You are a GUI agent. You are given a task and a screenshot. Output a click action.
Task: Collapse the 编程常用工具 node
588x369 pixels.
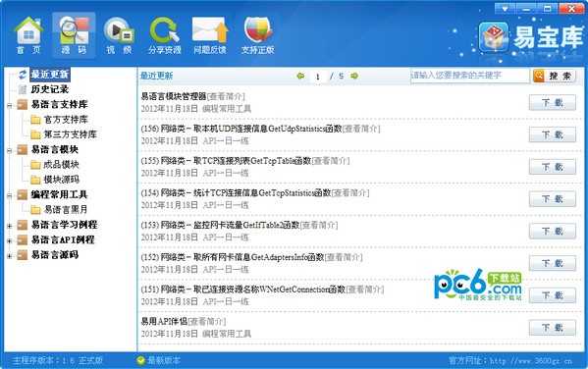(x=10, y=195)
